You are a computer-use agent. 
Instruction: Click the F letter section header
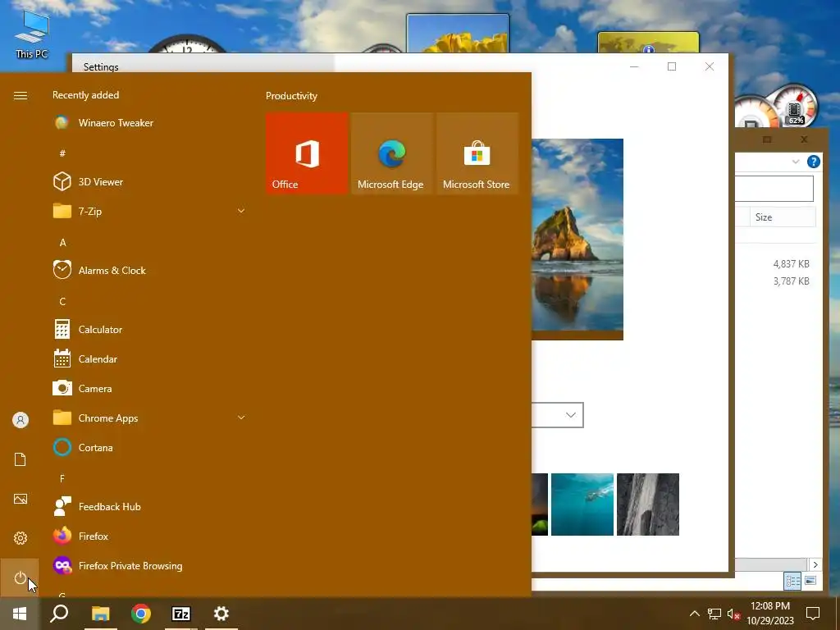click(62, 478)
